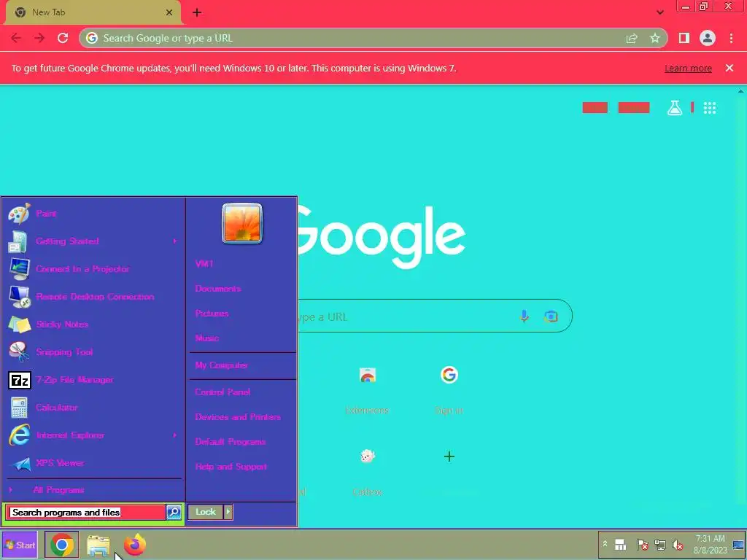
Task: Open the Catbox shortcut
Action: coord(368,470)
